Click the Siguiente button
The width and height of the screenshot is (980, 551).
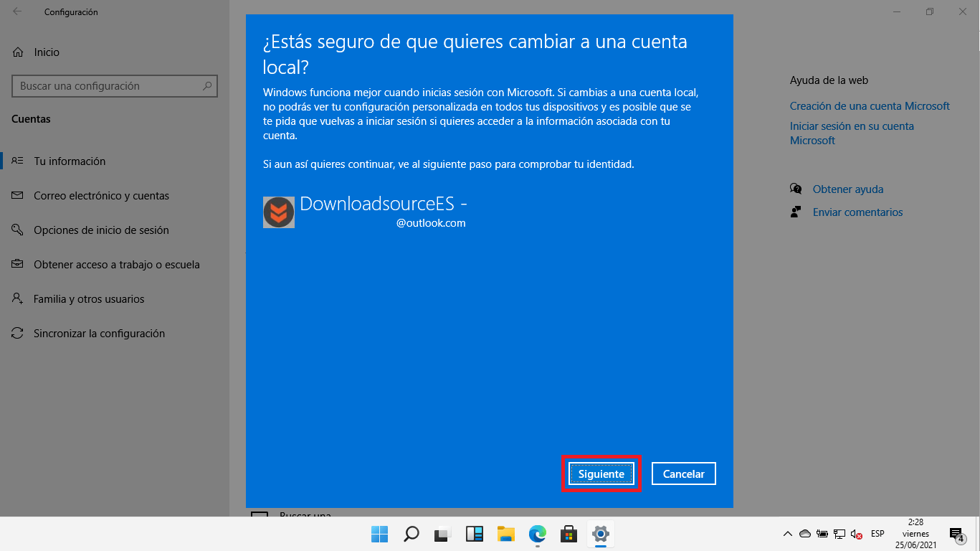click(x=601, y=474)
